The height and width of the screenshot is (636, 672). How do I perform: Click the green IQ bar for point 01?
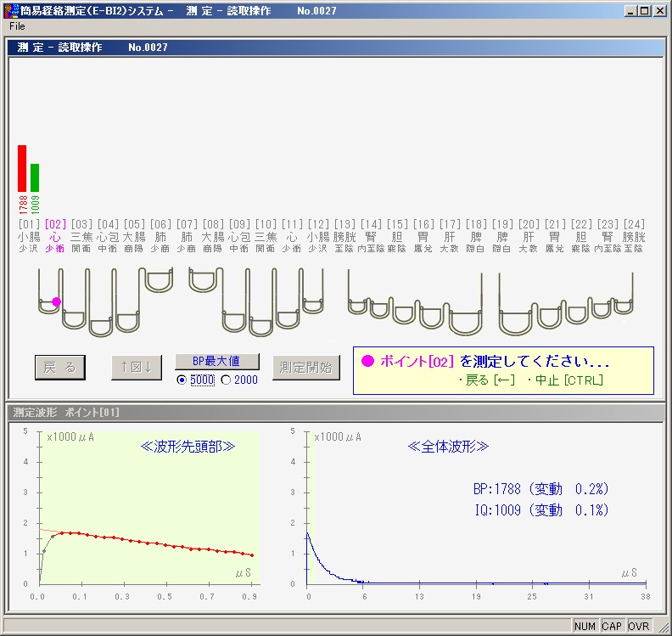pos(35,177)
